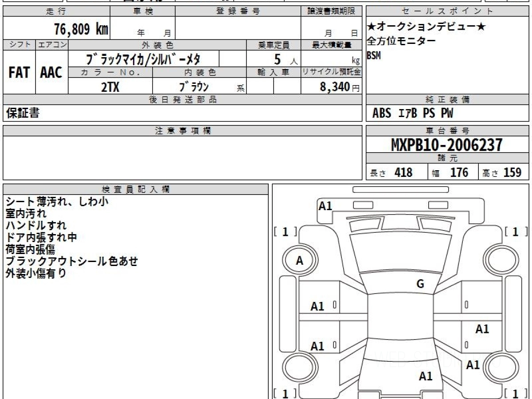Viewport: 532px width, 399px height.
Task: Click the 内装色 header label
Action: (x=199, y=72)
